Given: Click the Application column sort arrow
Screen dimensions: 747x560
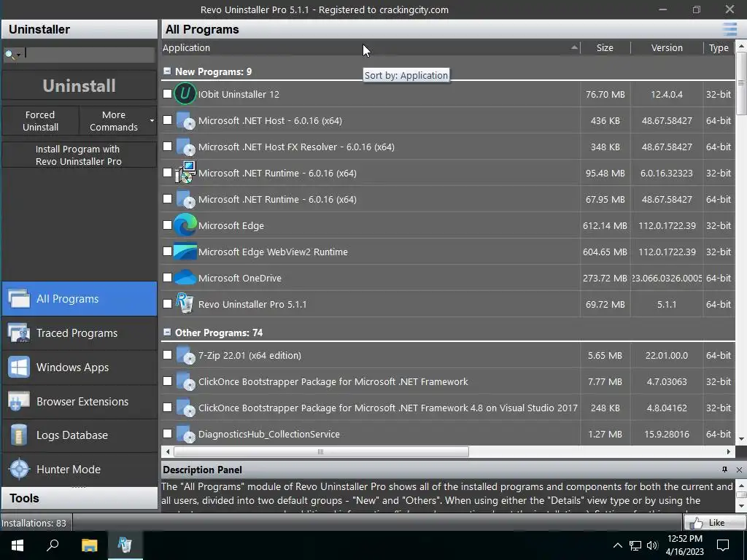Looking at the screenshot, I should [574, 47].
